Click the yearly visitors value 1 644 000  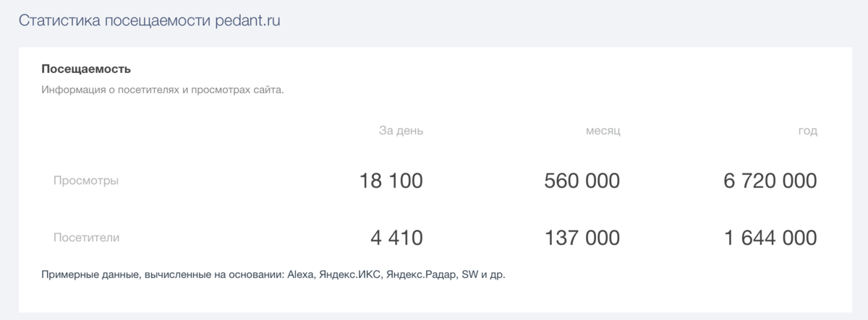771,237
